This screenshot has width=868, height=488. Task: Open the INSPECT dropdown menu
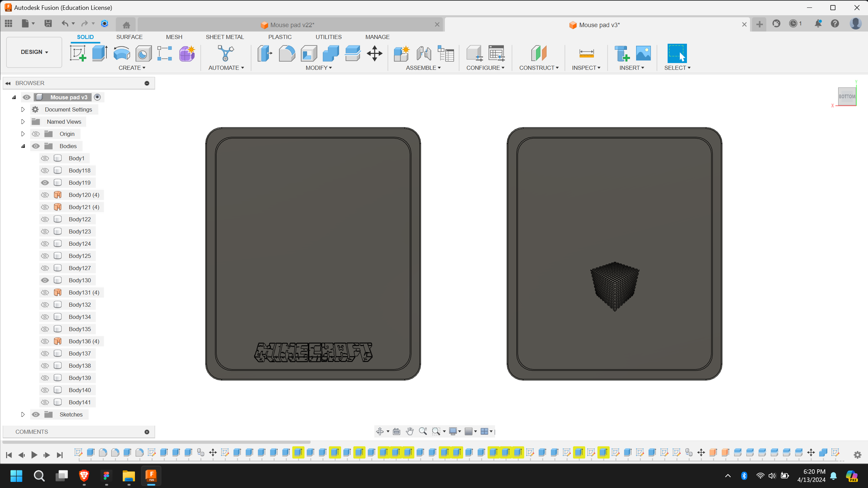(586, 68)
